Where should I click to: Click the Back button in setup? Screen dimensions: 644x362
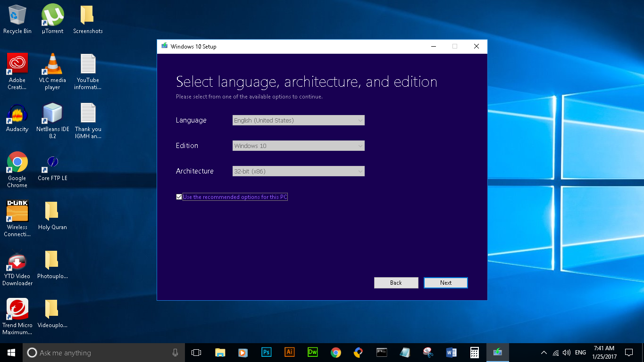[x=396, y=283]
